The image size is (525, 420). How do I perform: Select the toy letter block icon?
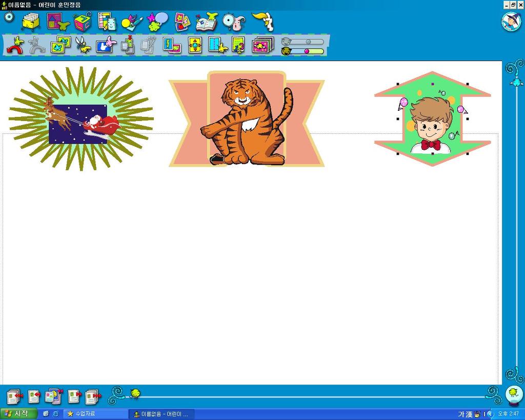(83, 22)
